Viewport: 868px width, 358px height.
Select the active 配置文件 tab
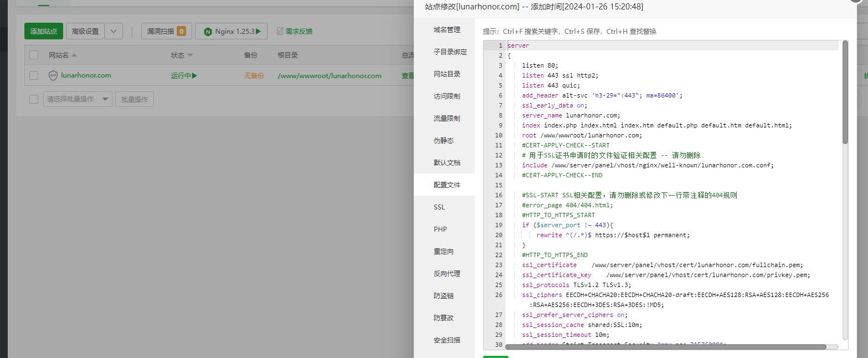click(444, 185)
